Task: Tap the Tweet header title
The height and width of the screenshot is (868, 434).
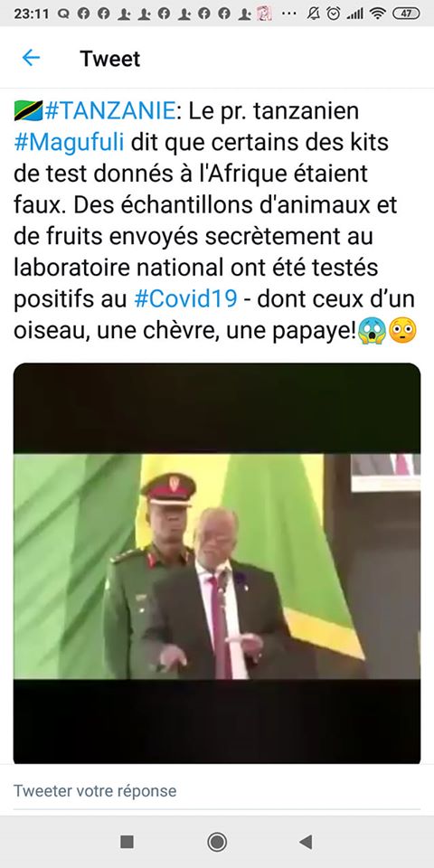Action: (110, 58)
